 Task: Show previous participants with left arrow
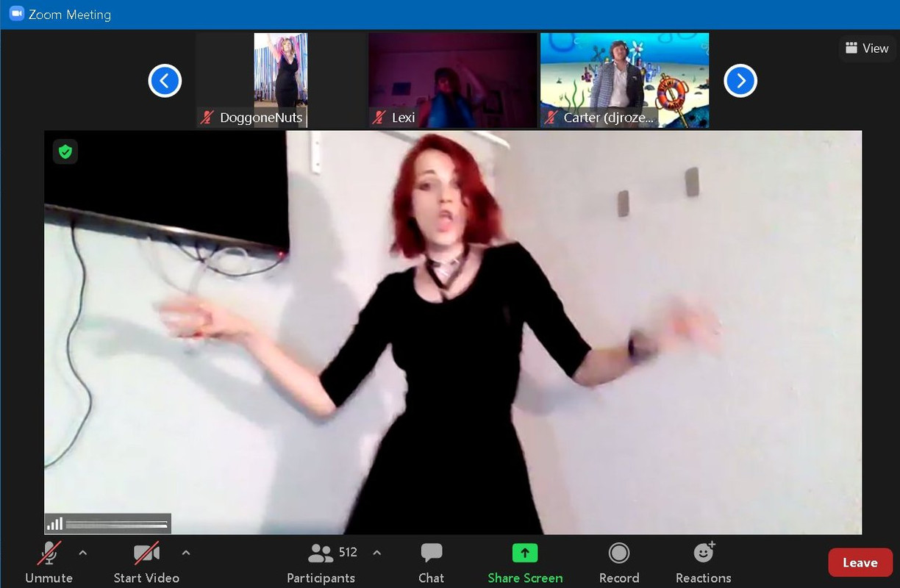pyautogui.click(x=165, y=81)
